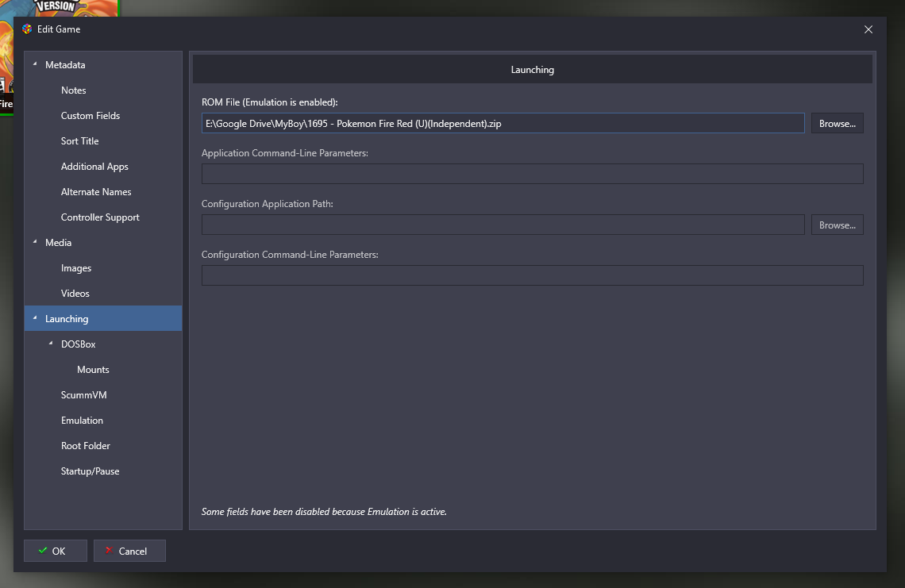The width and height of the screenshot is (905, 588).
Task: Close the Edit Game dialog
Action: 868,29
